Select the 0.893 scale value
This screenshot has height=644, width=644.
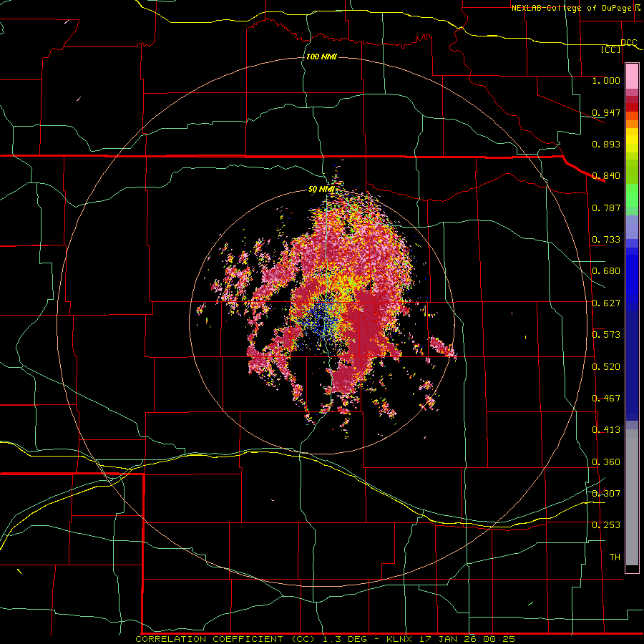[x=606, y=144]
